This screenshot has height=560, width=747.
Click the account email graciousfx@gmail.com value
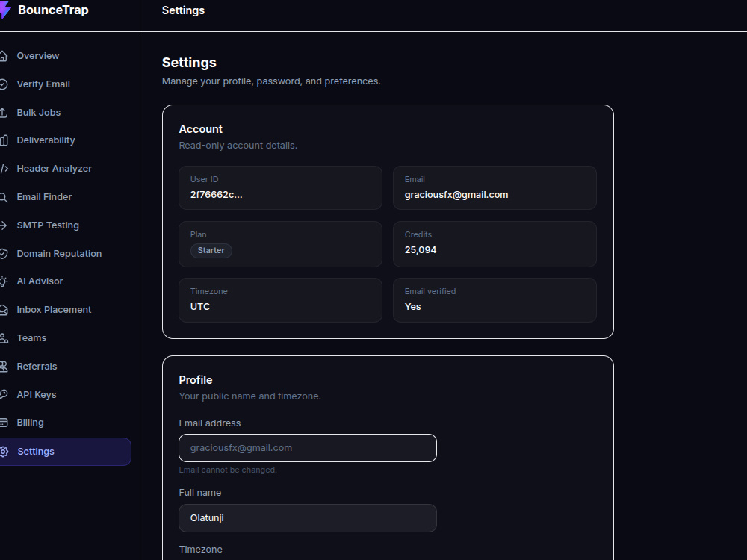click(x=456, y=195)
